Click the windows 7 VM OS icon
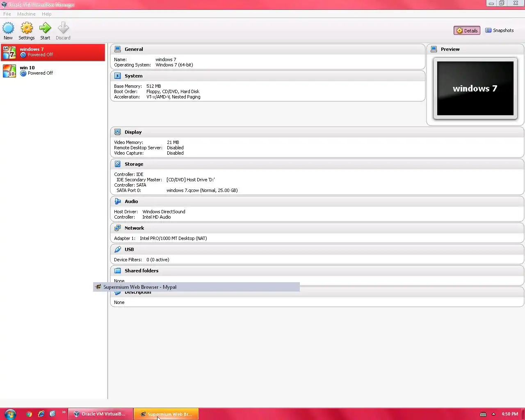 9,52
